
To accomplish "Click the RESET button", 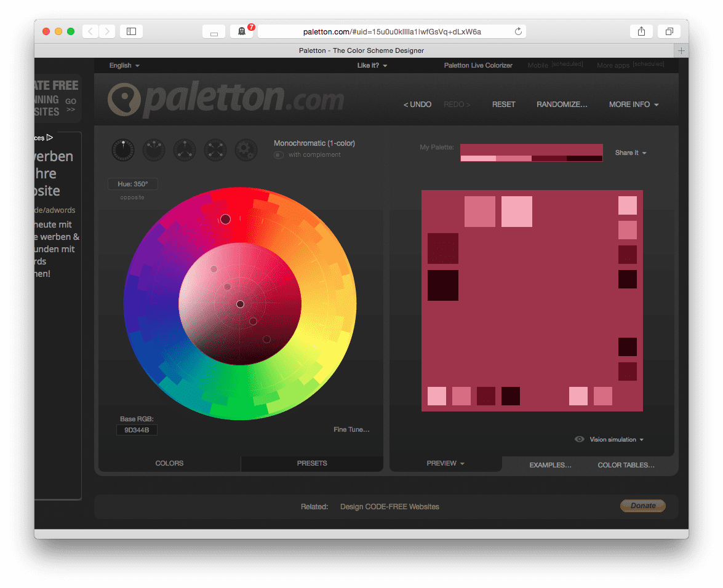I will 503,105.
